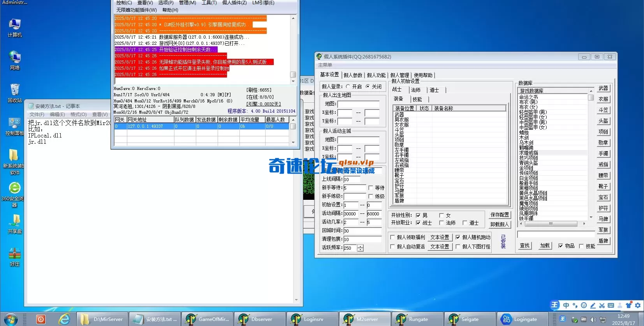The width and height of the screenshot is (644, 326).
Task: Switch to the Rungate taskbar item
Action: coord(417,319)
